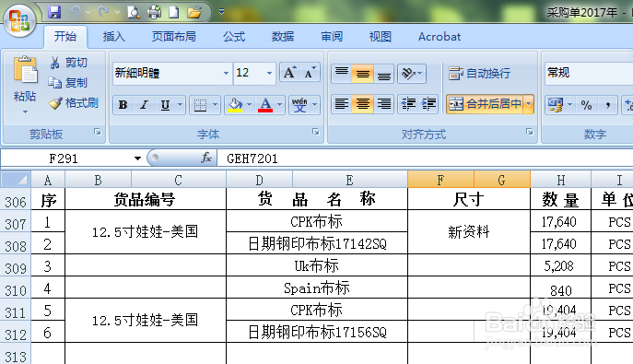Apply percent style
633x364 pixels.
click(x=586, y=105)
